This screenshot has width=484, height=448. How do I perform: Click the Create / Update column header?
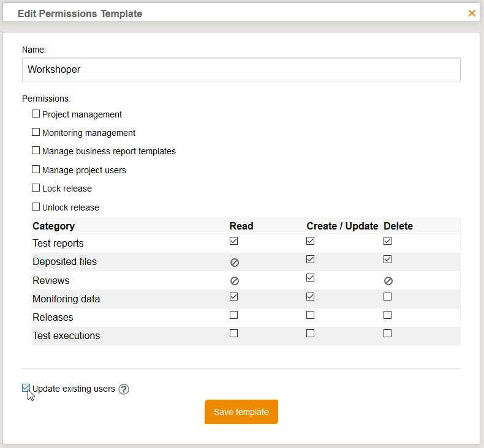[342, 226]
